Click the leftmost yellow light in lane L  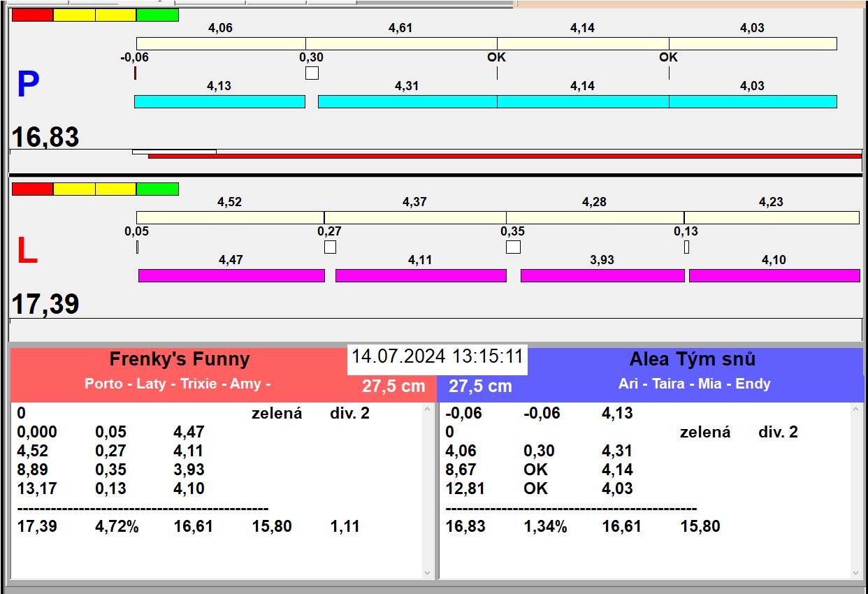click(x=74, y=189)
